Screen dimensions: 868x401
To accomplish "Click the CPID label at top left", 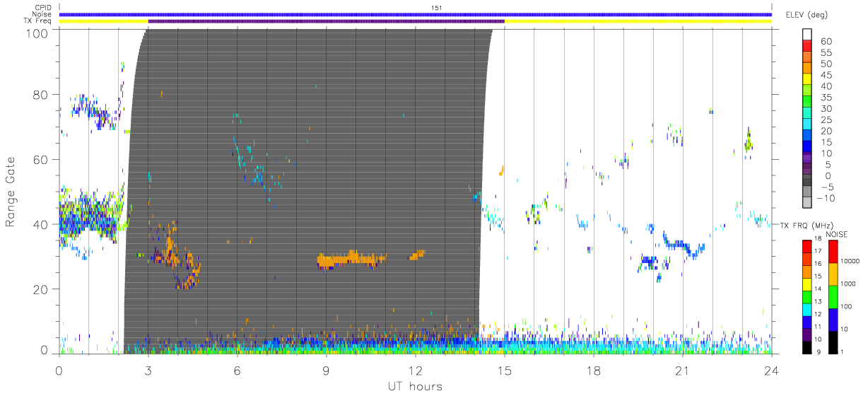I will click(x=42, y=8).
